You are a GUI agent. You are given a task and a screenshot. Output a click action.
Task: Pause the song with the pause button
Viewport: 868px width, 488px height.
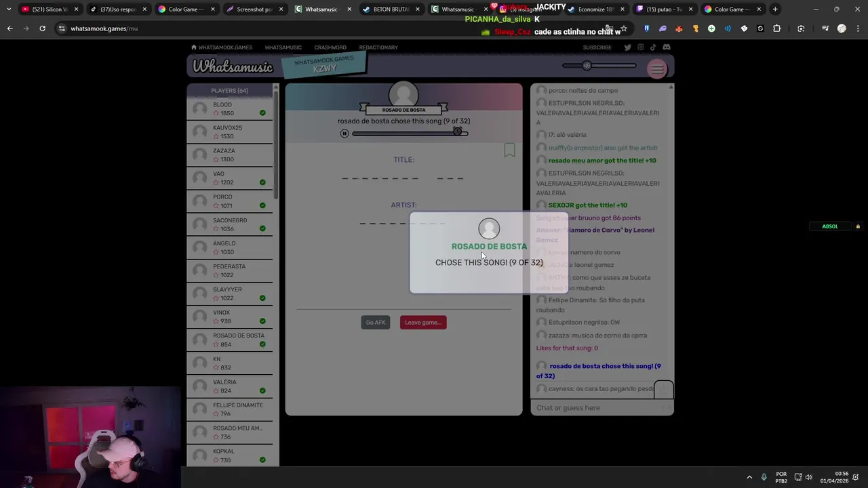coord(344,134)
